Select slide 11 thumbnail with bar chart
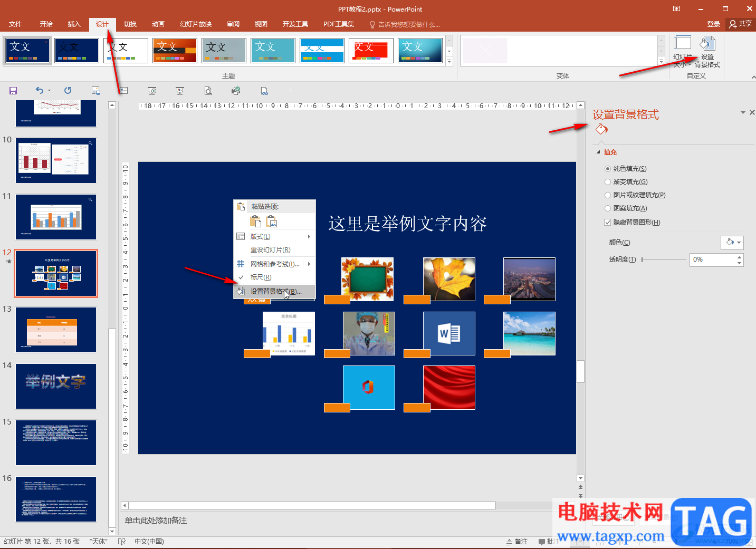The height and width of the screenshot is (549, 756). coord(56,217)
